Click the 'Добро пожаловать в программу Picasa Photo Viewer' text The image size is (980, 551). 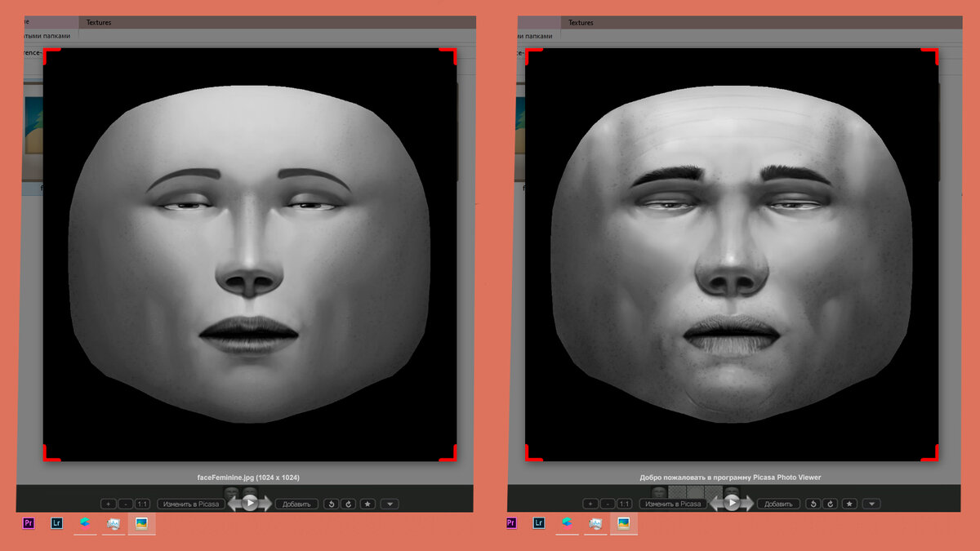730,477
